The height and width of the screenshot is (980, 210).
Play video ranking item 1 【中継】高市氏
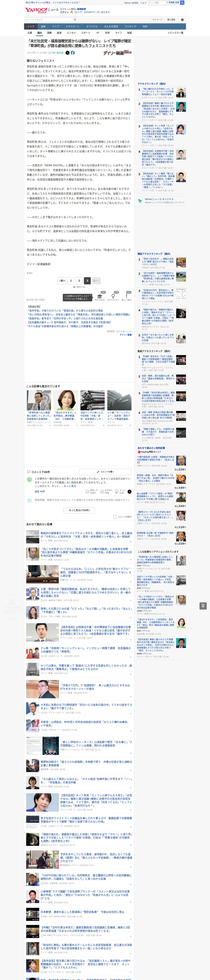[181, 360]
